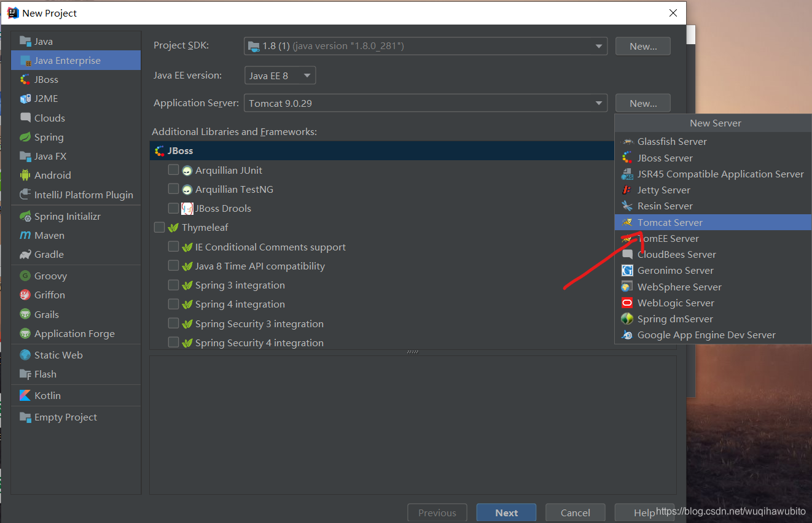This screenshot has width=812, height=523.
Task: Select CloudBees Server menu entry
Action: coord(713,254)
